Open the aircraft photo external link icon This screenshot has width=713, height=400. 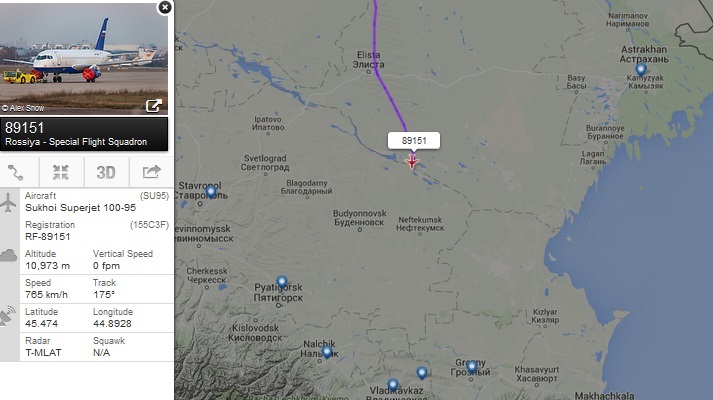click(154, 106)
